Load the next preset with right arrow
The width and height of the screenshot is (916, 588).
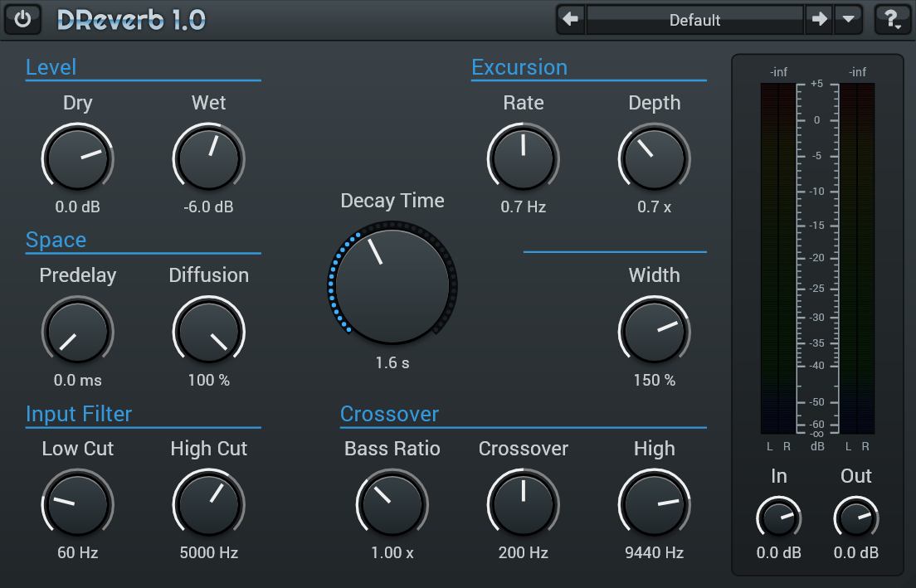coord(819,19)
